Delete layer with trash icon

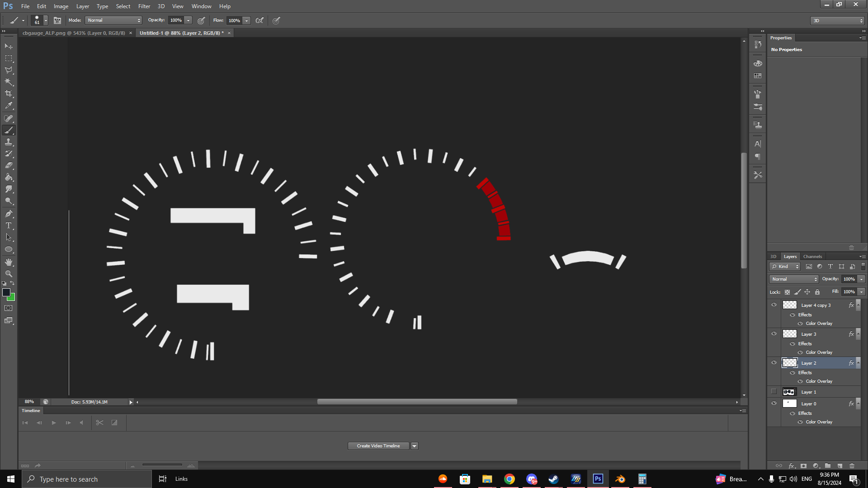pos(852,465)
